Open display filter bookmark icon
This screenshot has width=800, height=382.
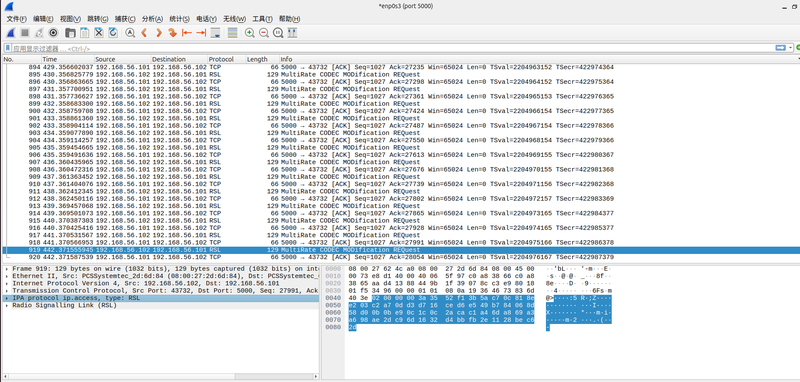8,48
